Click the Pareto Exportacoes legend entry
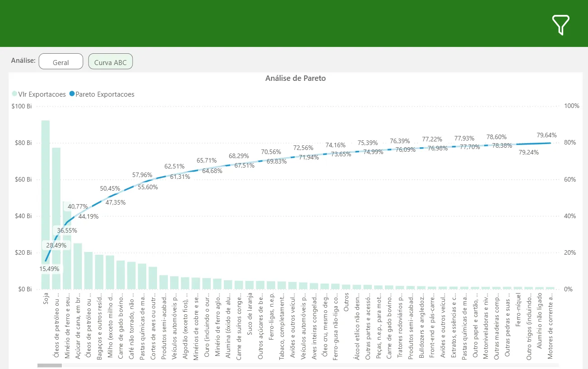Image resolution: width=588 pixels, height=369 pixels. point(101,94)
